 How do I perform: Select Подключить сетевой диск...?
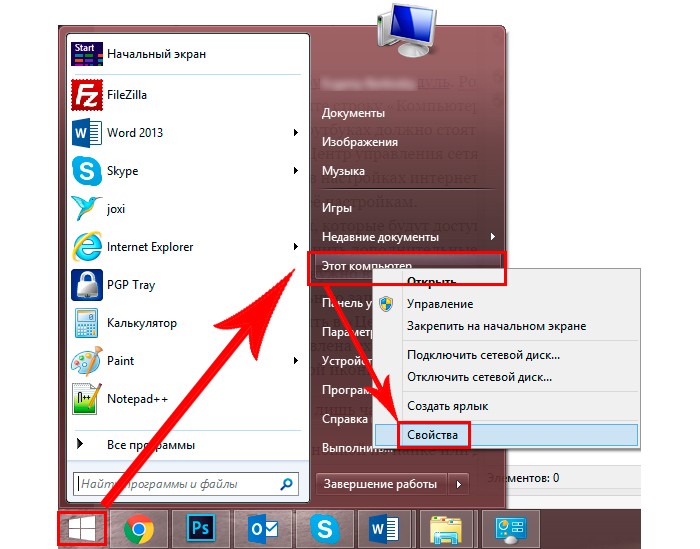[x=507, y=355]
